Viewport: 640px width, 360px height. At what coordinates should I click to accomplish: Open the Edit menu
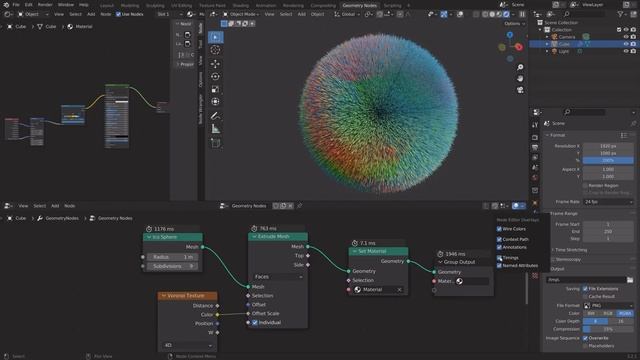29,5
